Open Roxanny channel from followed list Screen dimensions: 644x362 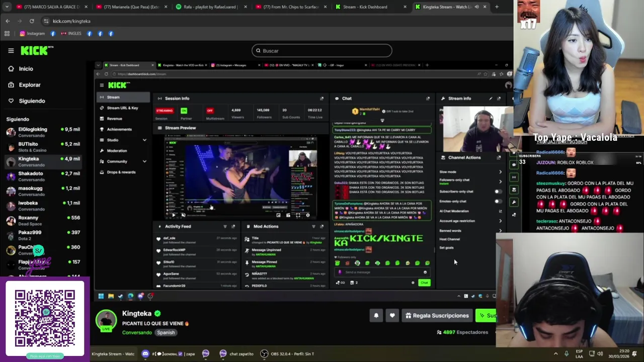[43, 221]
